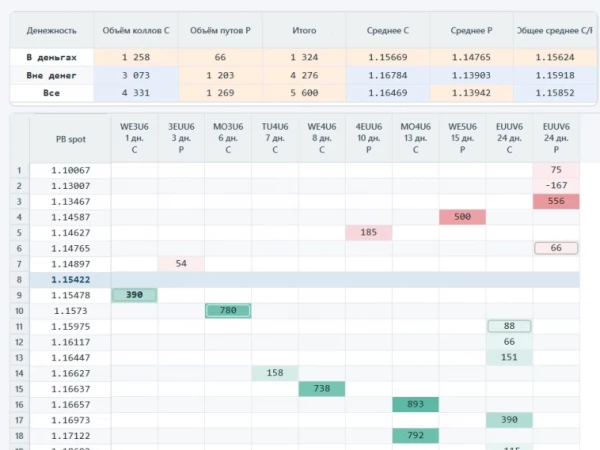Click call volume value 3 073
600x450 pixels.
coord(136,75)
